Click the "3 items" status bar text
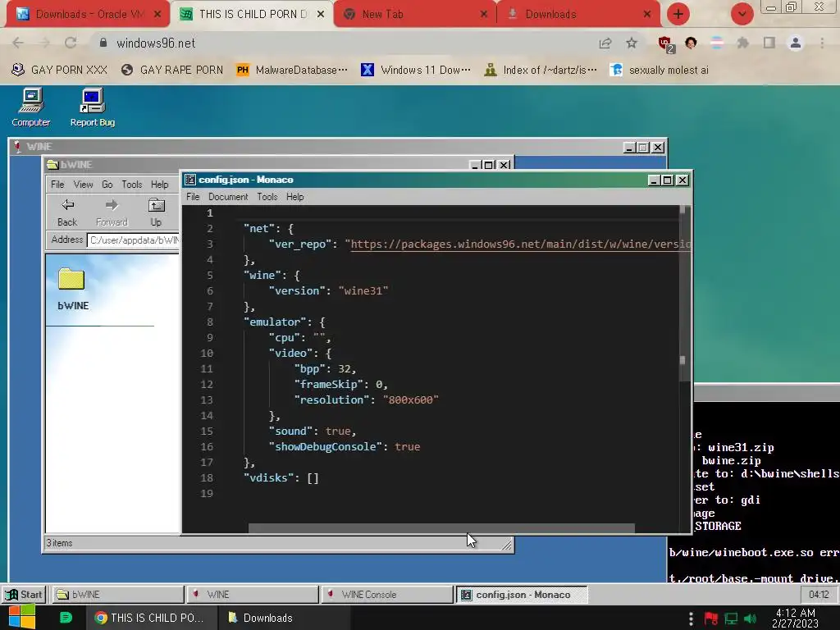Image resolution: width=840 pixels, height=630 pixels. (59, 543)
